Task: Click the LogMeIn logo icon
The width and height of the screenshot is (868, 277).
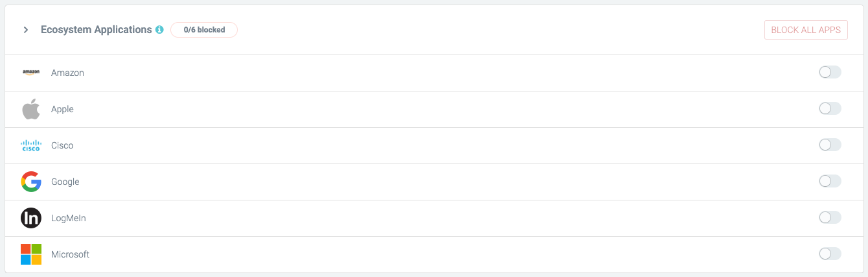Action: point(31,218)
